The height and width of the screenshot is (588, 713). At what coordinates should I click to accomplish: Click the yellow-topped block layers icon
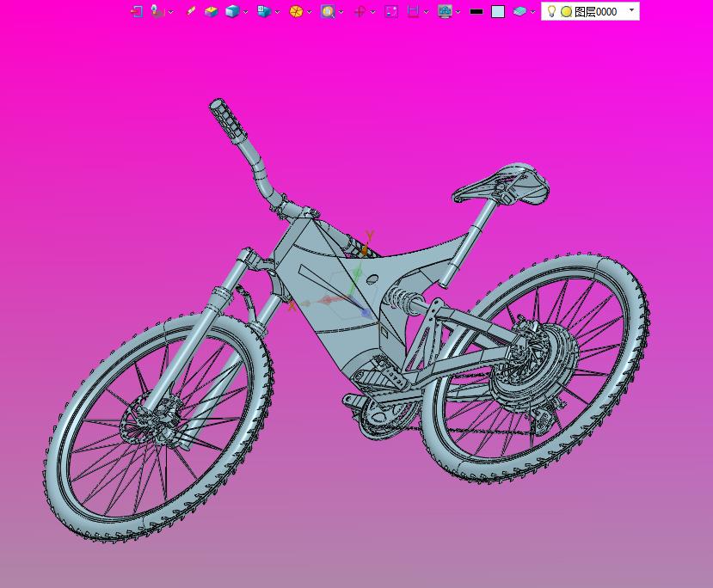point(211,11)
